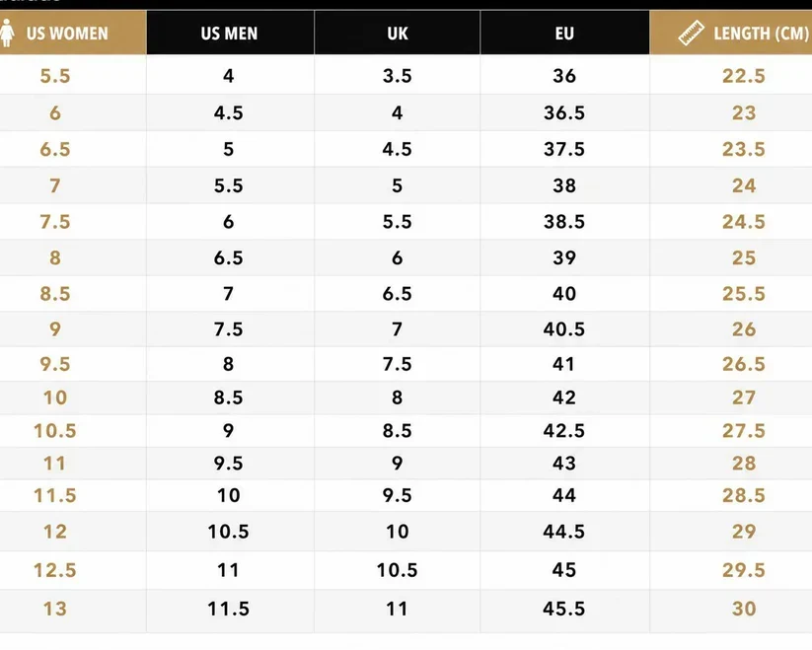812x650 pixels.
Task: Select the US MEN column header
Action: (x=230, y=33)
